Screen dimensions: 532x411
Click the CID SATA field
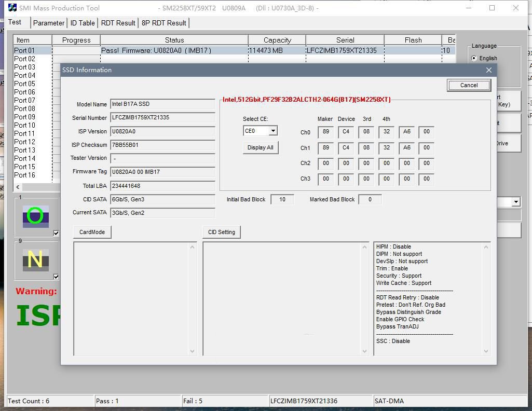coord(163,199)
